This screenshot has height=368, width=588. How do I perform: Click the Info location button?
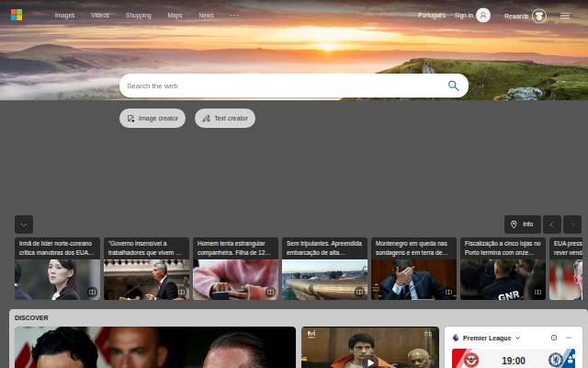523,224
